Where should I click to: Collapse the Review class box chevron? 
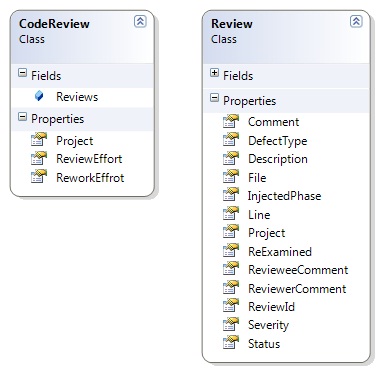click(356, 22)
